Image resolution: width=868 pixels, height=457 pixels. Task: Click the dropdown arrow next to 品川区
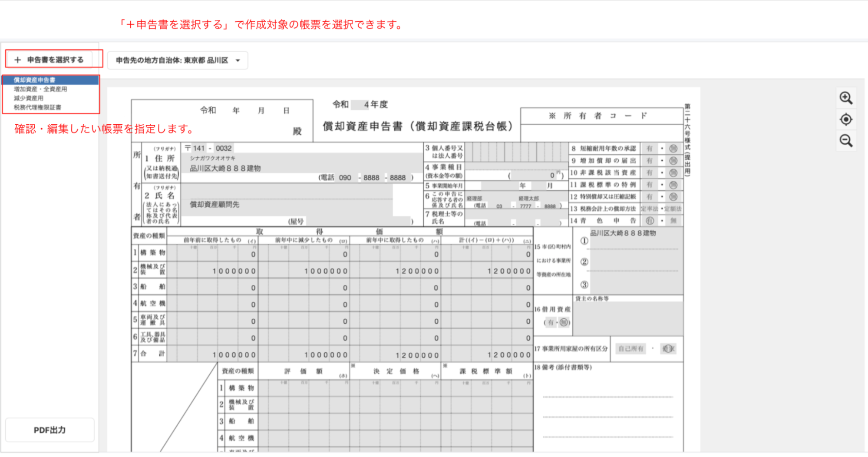pos(238,60)
